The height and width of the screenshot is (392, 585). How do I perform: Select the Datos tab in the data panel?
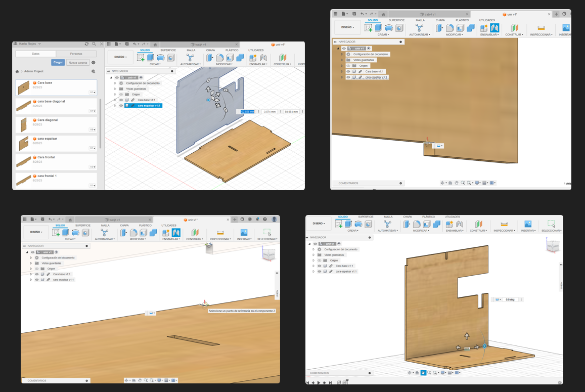(36, 54)
